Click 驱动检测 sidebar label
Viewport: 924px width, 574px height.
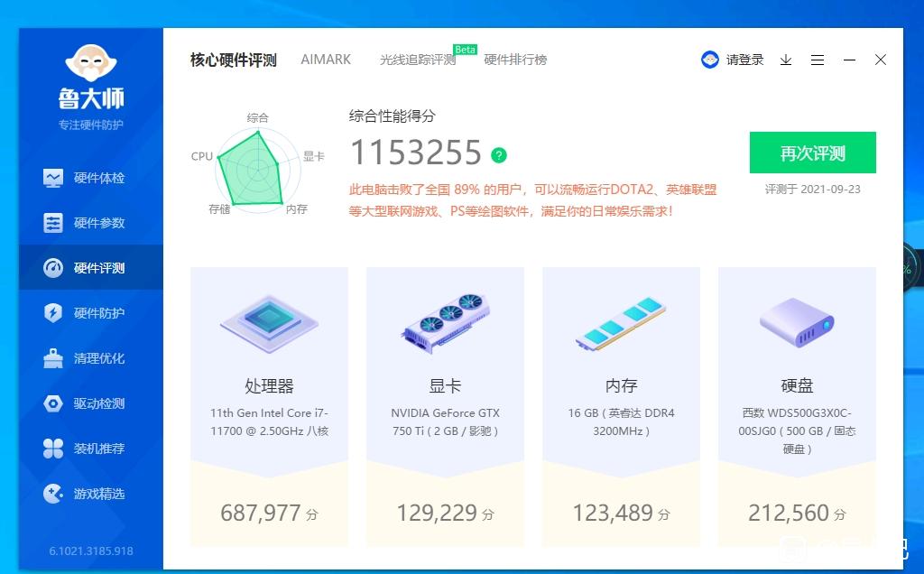(99, 403)
